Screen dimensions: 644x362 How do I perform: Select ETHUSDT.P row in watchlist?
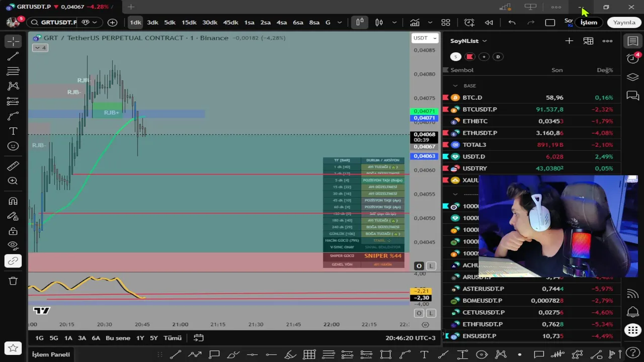point(532,133)
